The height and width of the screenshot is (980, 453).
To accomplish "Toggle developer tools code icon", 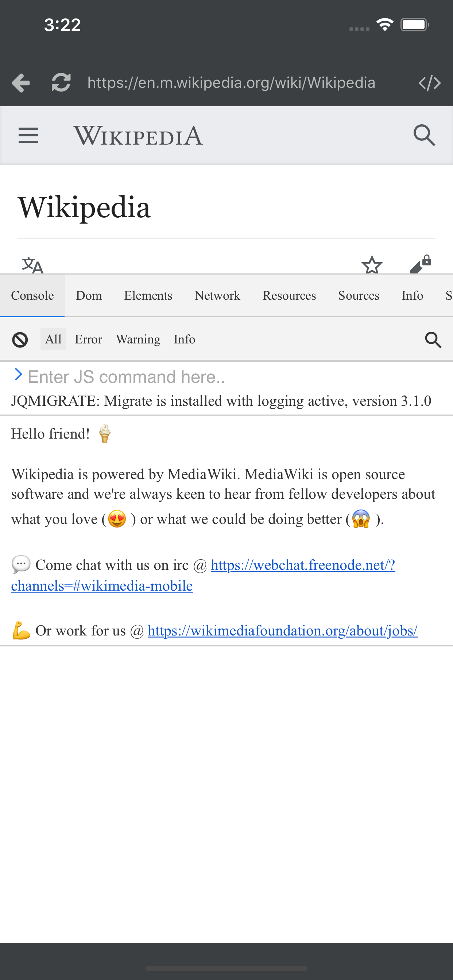I will (429, 82).
